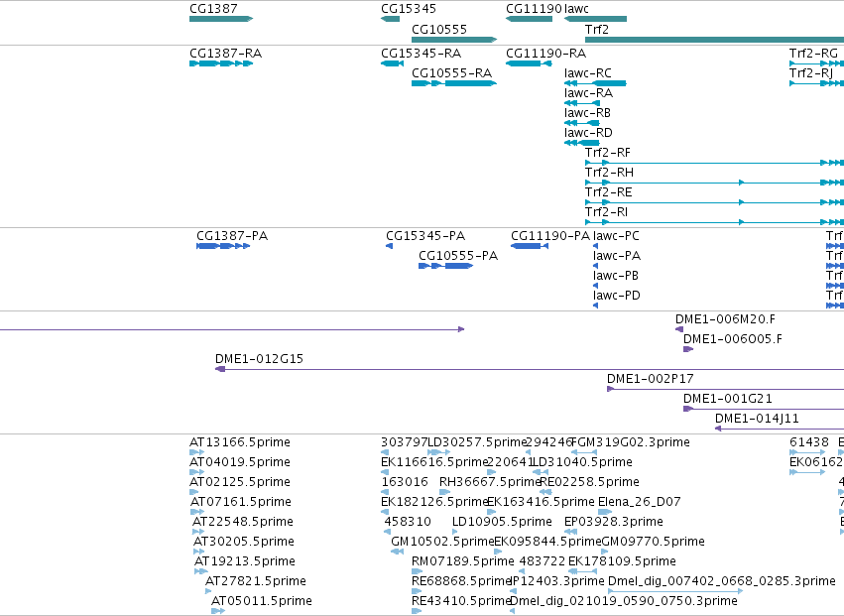Click the AT07161.5prime EST label
The width and height of the screenshot is (844, 616).
tap(241, 502)
